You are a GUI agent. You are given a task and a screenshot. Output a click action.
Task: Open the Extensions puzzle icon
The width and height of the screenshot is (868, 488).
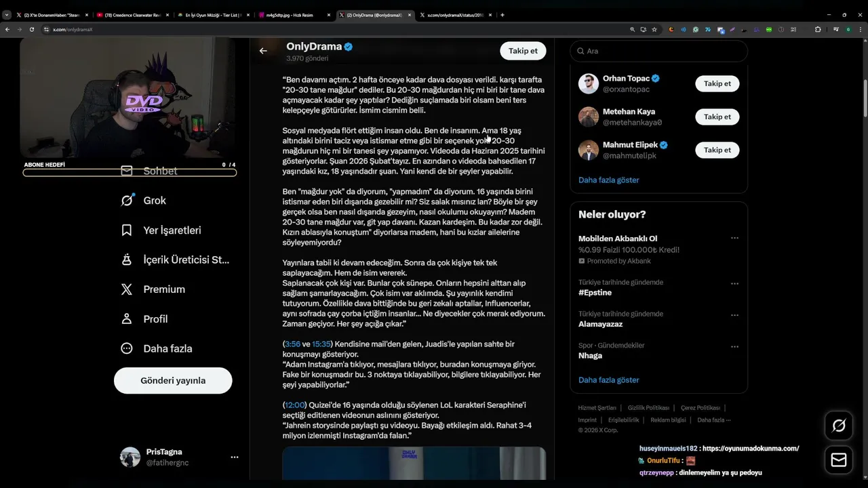click(x=818, y=29)
